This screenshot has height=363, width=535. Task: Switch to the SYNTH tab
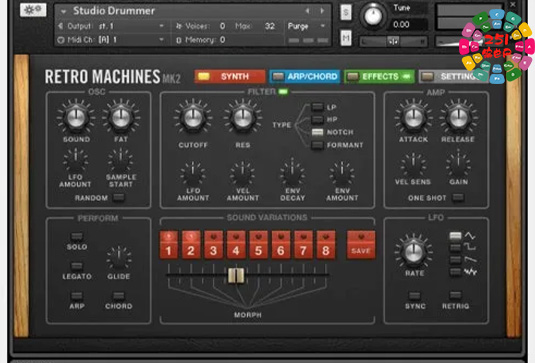click(230, 76)
